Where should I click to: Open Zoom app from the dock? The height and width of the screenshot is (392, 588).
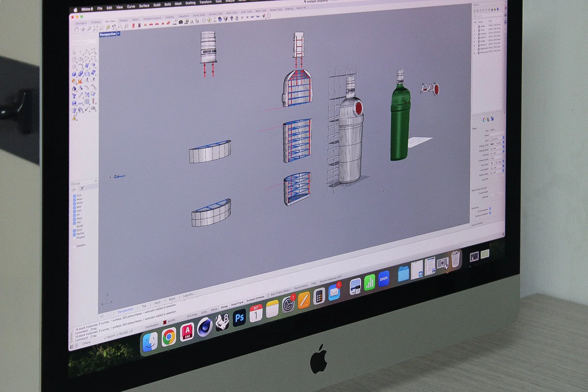383,279
